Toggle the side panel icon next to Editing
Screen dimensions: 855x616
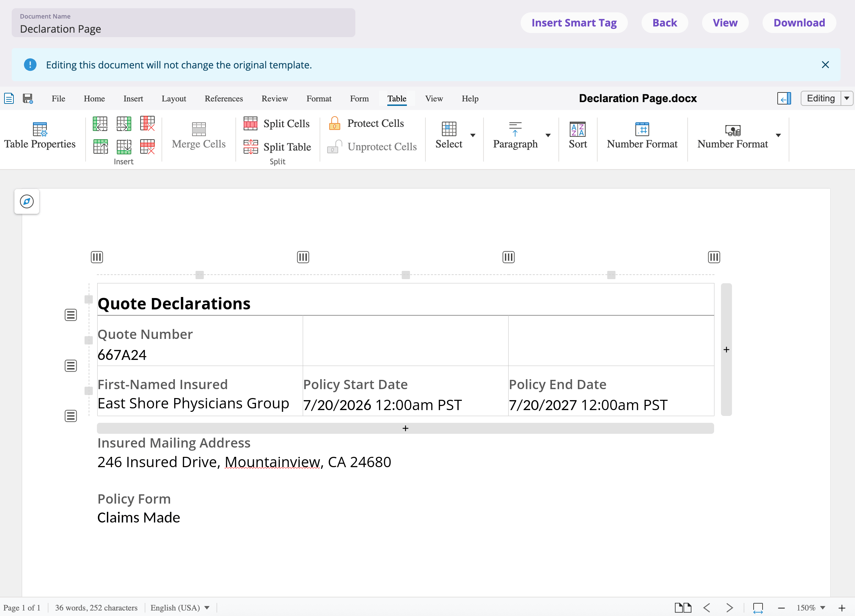[x=784, y=99]
